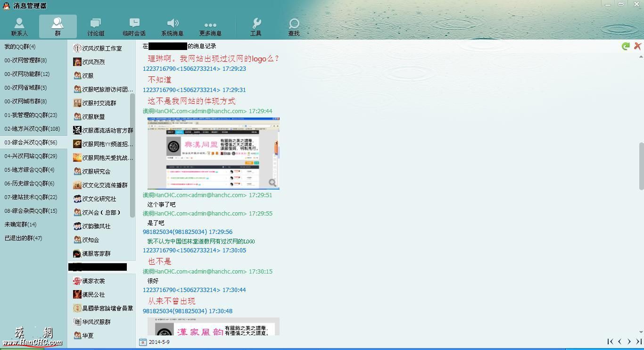Go to the next page of records
This screenshot has width=644, height=350.
coord(629,342)
